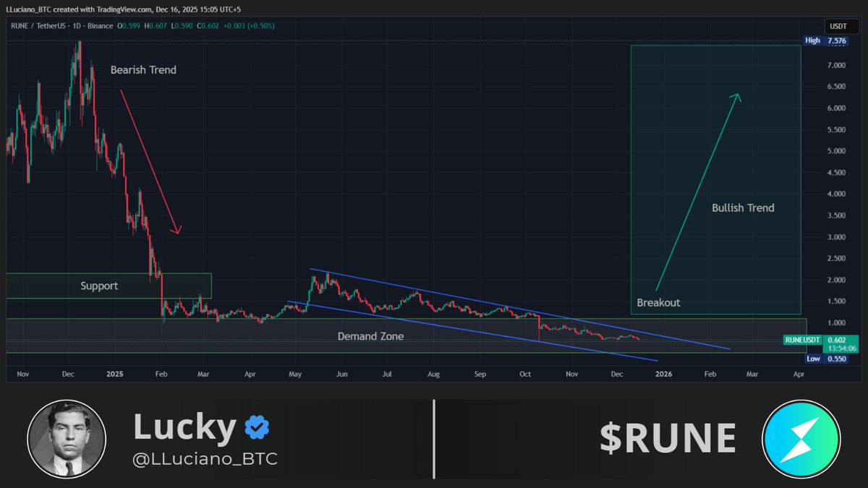This screenshot has width=868, height=488.
Task: Select the Bearish Trend annotation label
Action: [x=143, y=70]
